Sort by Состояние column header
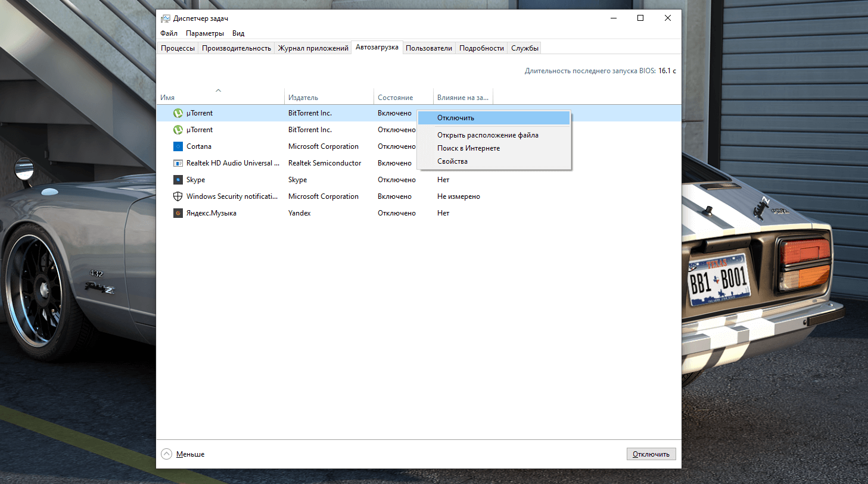The height and width of the screenshot is (484, 868). (x=395, y=98)
